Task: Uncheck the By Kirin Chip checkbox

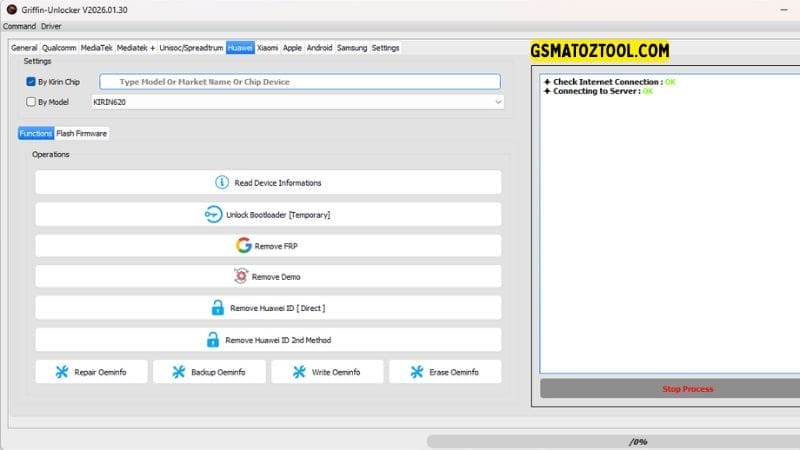Action: click(31, 82)
